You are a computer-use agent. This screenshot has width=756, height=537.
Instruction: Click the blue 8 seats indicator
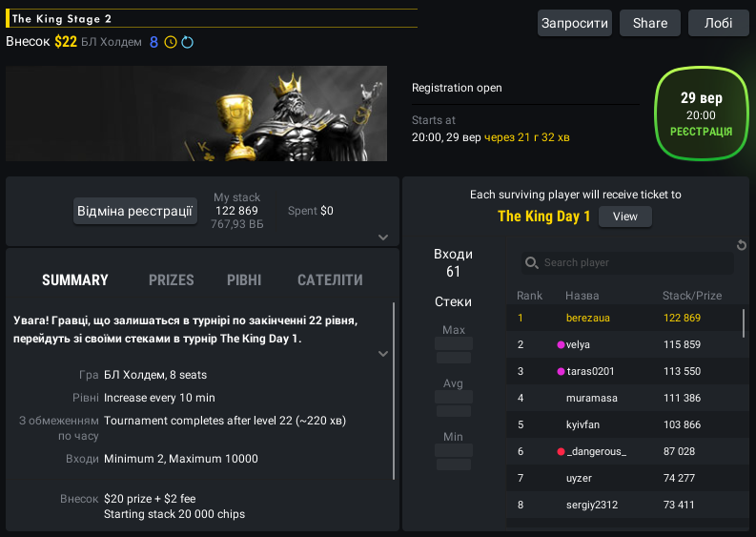[x=153, y=43]
